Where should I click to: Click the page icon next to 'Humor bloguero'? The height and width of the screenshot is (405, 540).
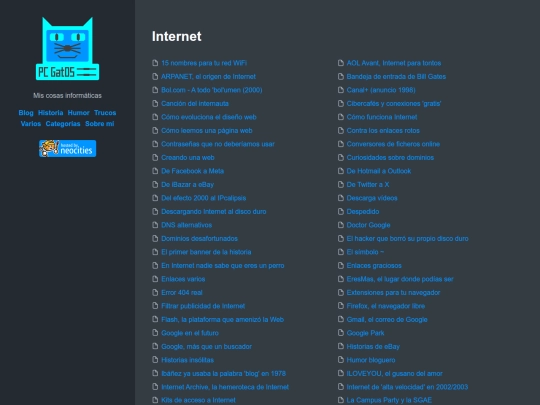pyautogui.click(x=341, y=360)
